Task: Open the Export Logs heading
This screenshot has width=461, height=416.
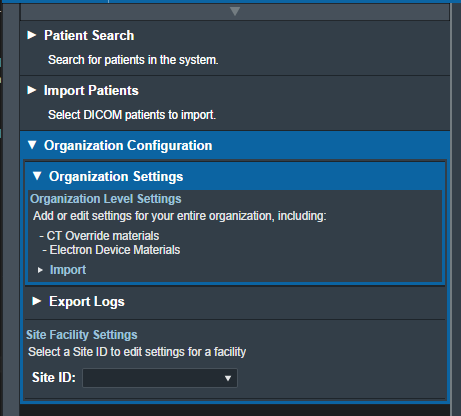Action: 87,302
